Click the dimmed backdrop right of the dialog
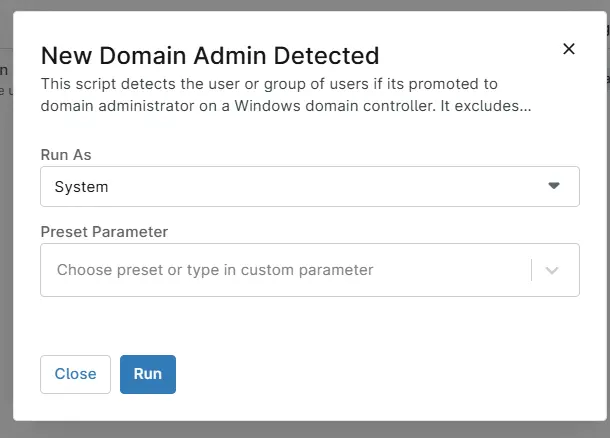 tap(603, 250)
